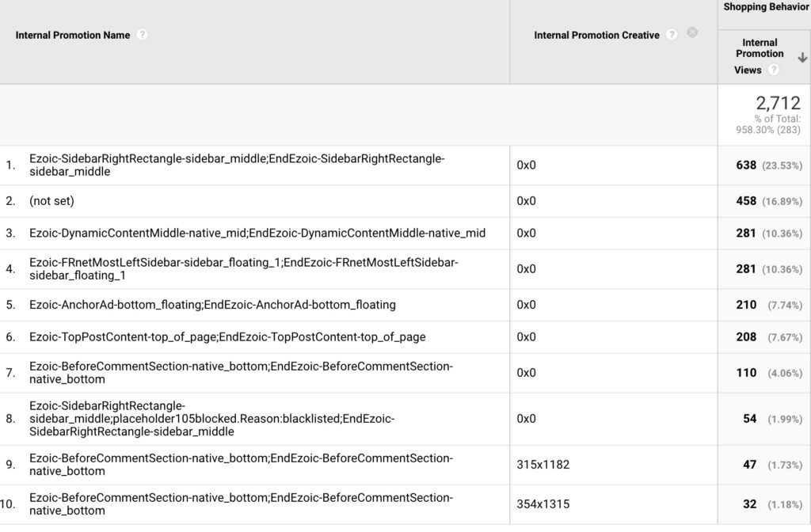
Task: Click the 354x1315 creative cell
Action: click(x=543, y=504)
